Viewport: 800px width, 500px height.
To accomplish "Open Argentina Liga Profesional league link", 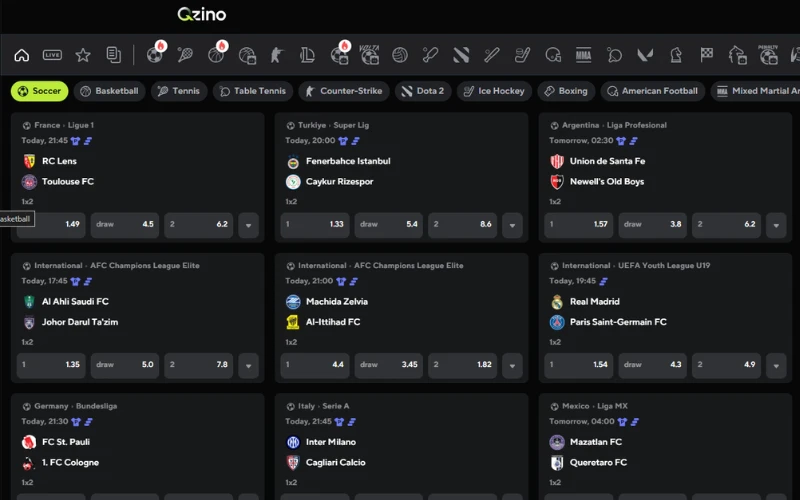I will [614, 125].
